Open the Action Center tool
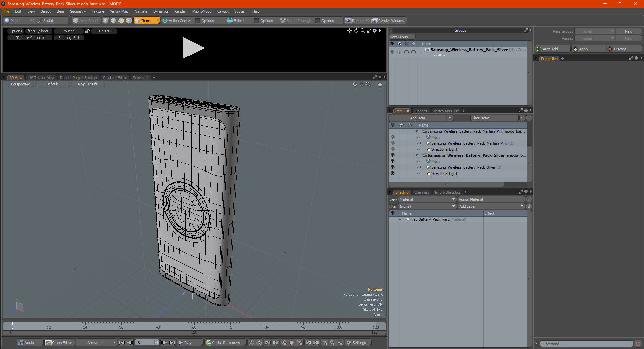This screenshot has width=644, height=349. pos(177,21)
